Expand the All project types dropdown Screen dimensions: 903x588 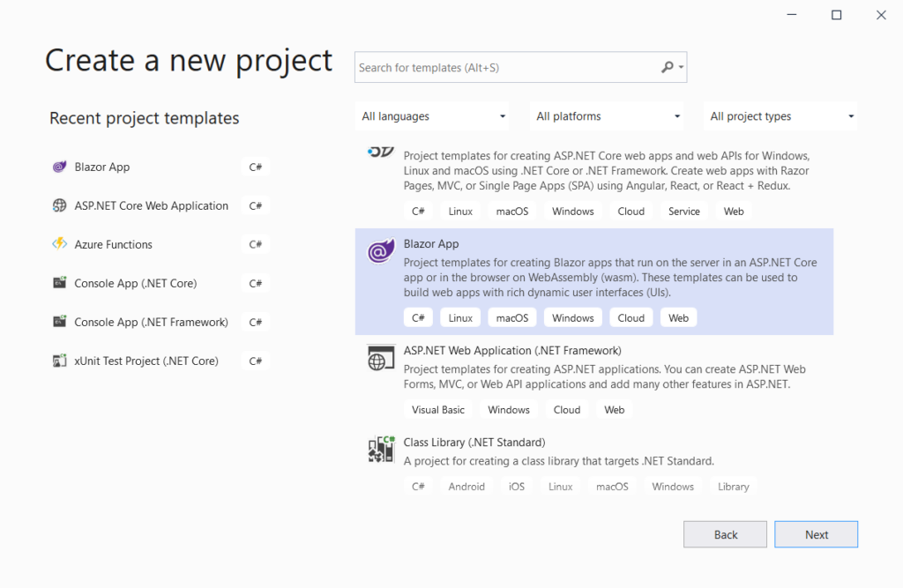tap(780, 115)
